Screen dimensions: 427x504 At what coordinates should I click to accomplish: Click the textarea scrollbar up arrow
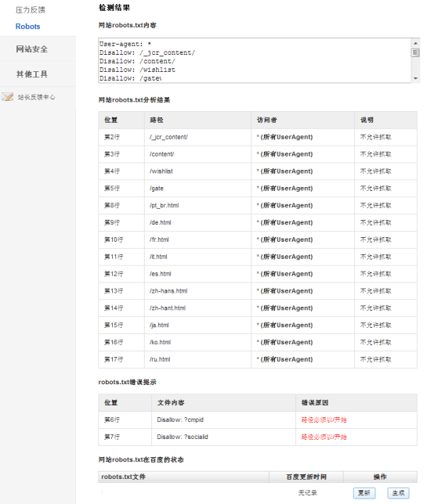tap(415, 43)
